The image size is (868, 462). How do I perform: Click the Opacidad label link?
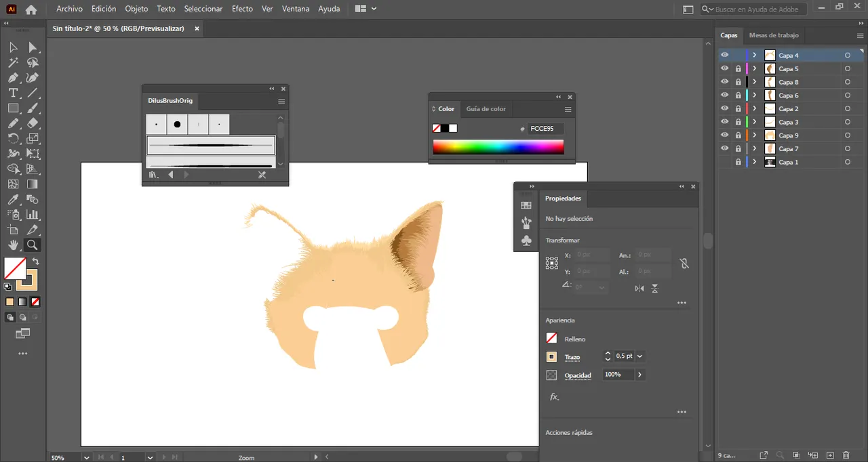click(x=578, y=375)
